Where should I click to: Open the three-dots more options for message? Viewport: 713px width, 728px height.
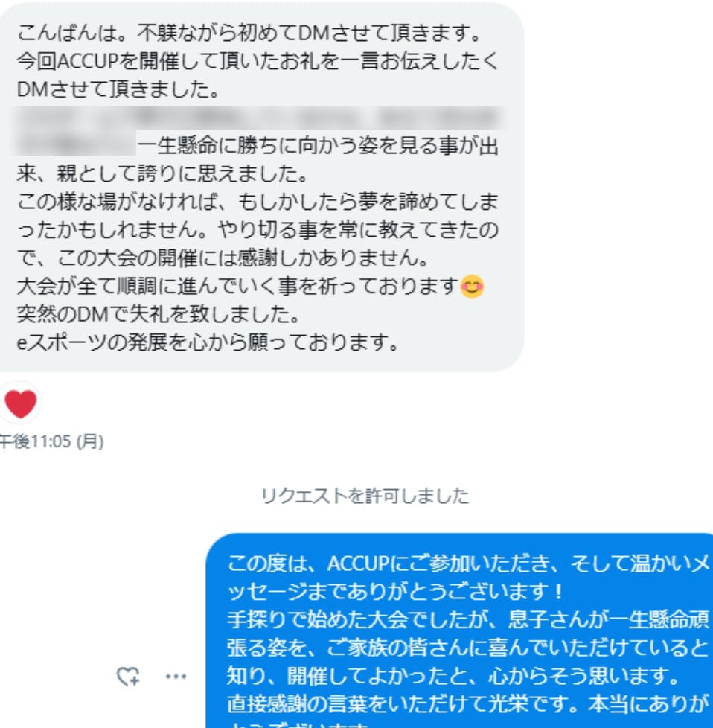pos(176,677)
